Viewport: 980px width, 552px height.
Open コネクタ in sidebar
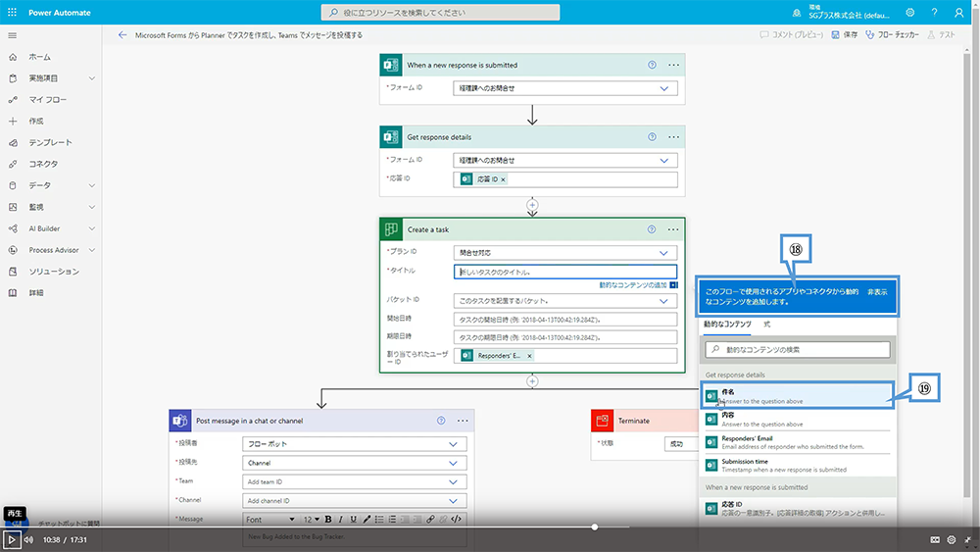click(43, 164)
